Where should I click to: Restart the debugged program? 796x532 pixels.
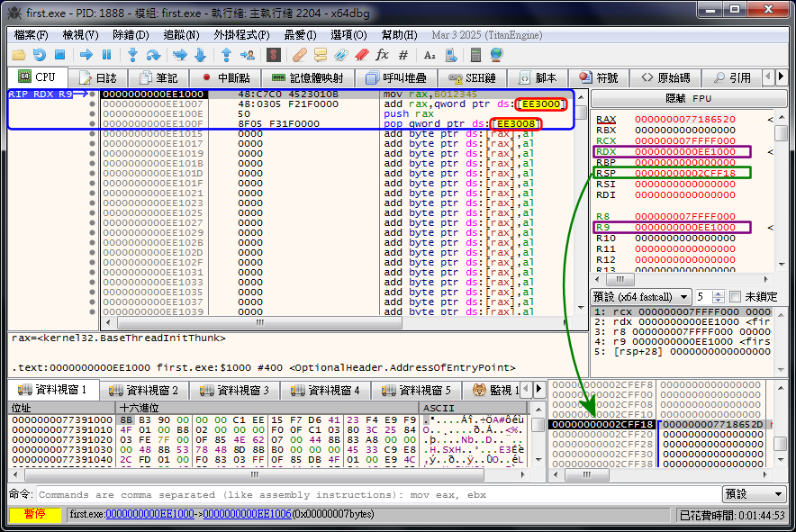click(40, 55)
